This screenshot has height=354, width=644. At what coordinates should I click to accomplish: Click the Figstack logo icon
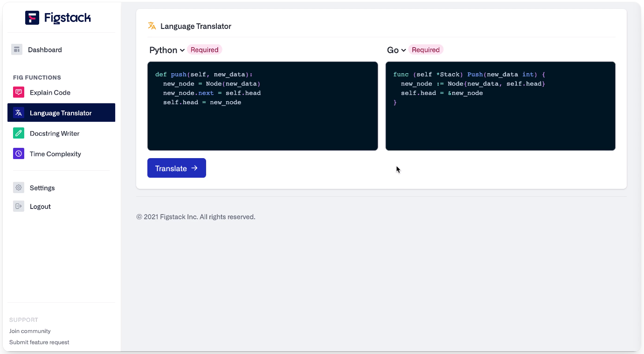tap(32, 18)
